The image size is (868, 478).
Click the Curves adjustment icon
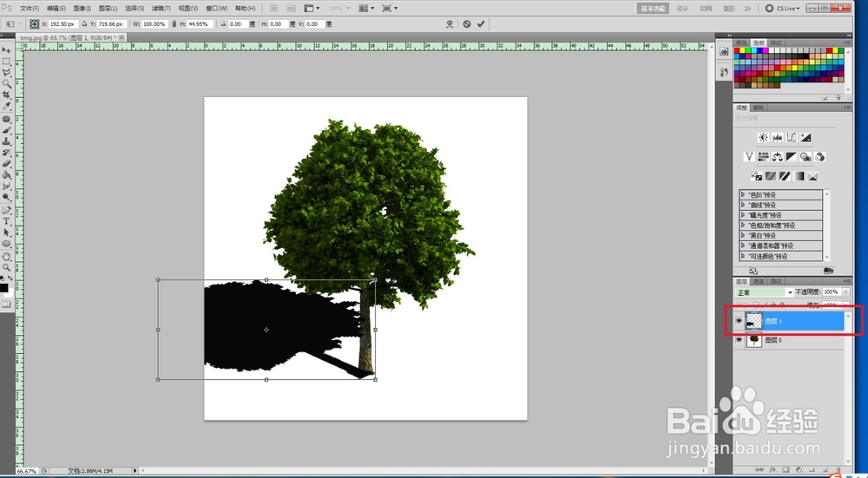[x=791, y=137]
